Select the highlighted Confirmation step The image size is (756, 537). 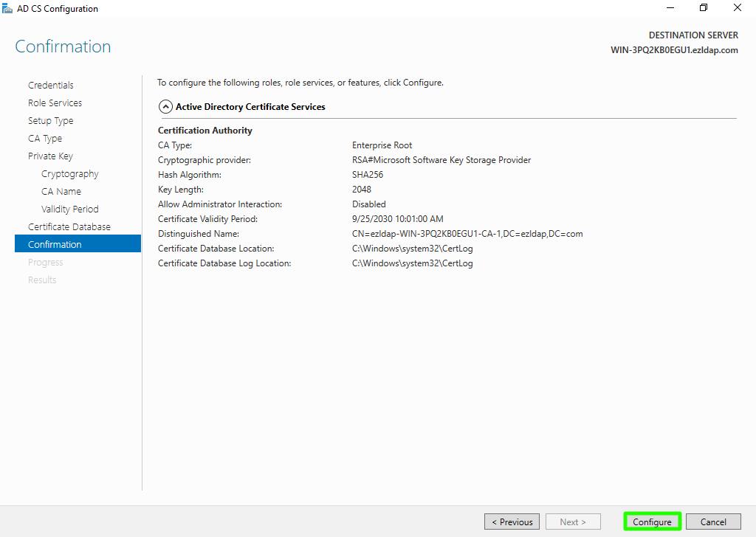55,245
